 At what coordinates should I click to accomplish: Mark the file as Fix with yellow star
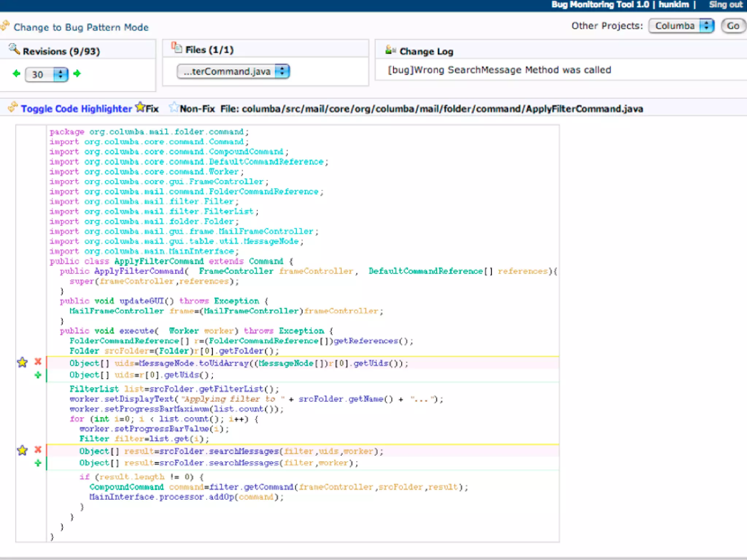click(140, 107)
